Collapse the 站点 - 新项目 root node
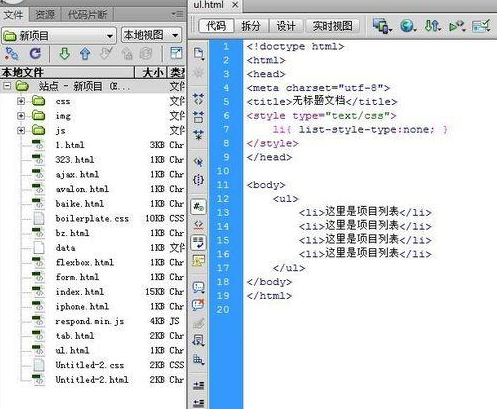Screen dimensions: 497x409 point(7,86)
